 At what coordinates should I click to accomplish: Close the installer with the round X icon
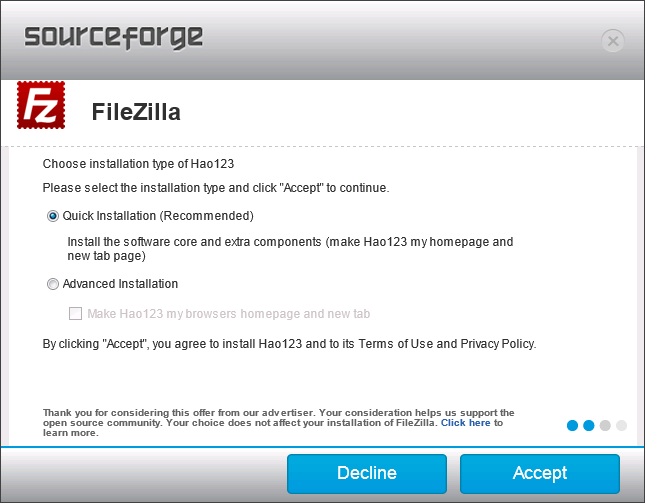[x=613, y=41]
